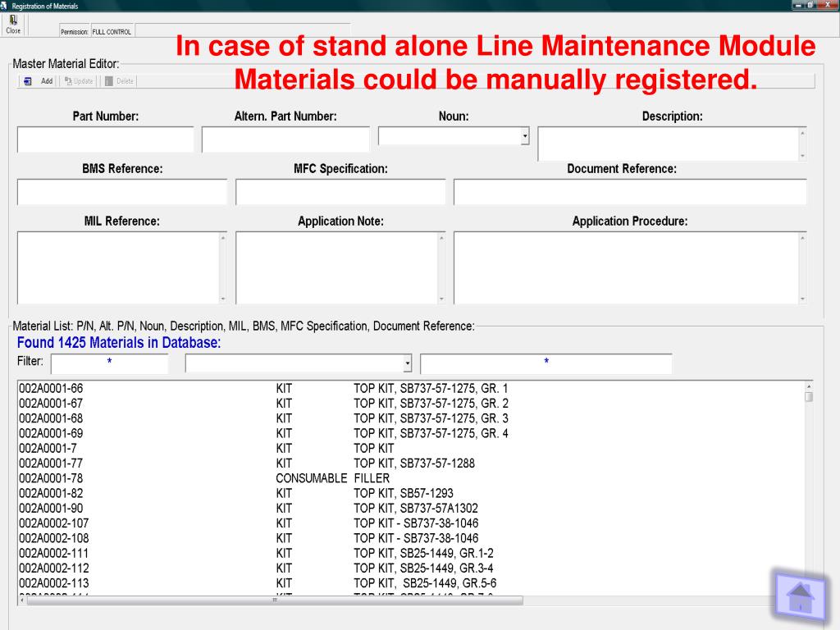Select row 002A0001-66 in material list

click(411, 388)
